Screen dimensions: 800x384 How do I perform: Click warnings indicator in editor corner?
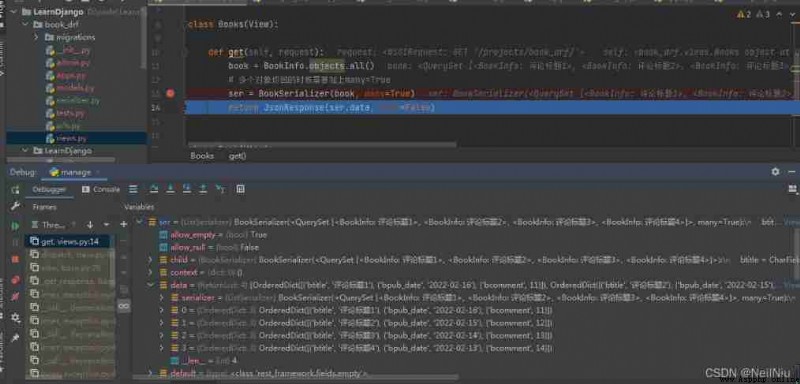point(753,14)
